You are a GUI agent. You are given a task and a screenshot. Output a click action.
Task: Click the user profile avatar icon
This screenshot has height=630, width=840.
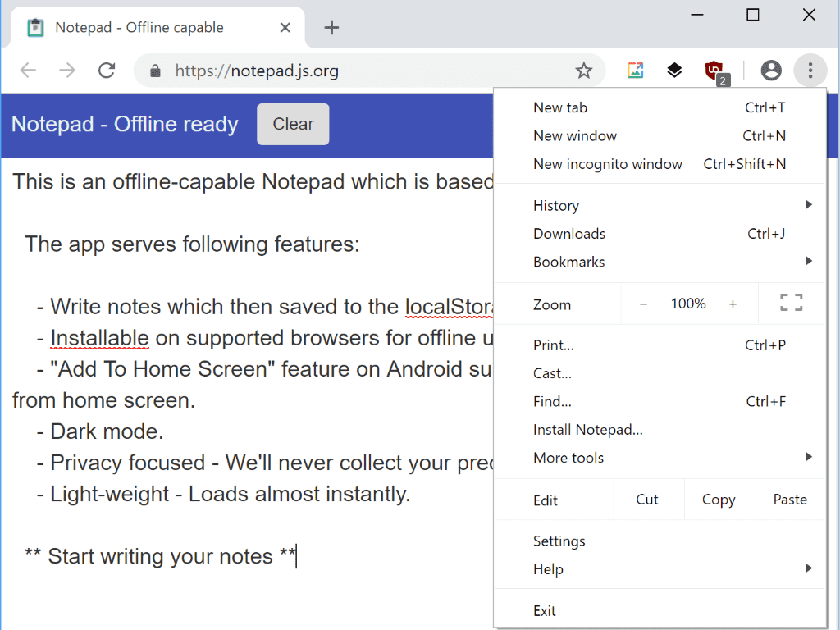click(x=771, y=71)
